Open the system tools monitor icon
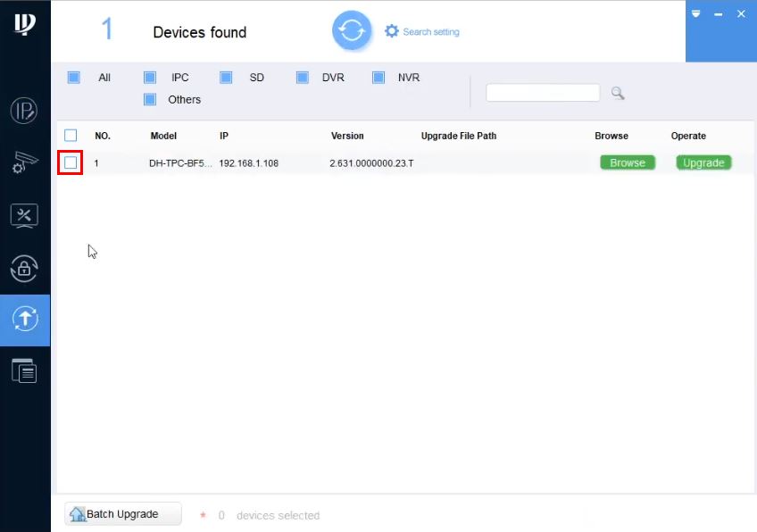The height and width of the screenshot is (532, 757). pyautogui.click(x=24, y=216)
